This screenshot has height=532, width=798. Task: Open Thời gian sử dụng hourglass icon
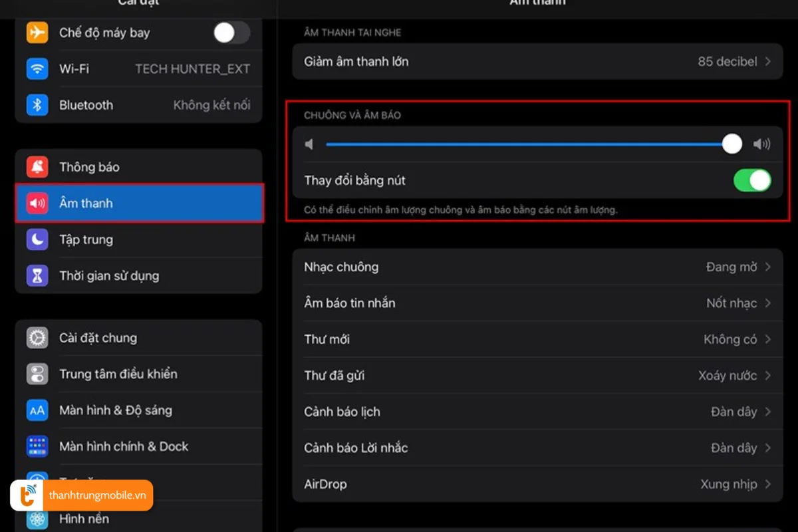coord(37,275)
